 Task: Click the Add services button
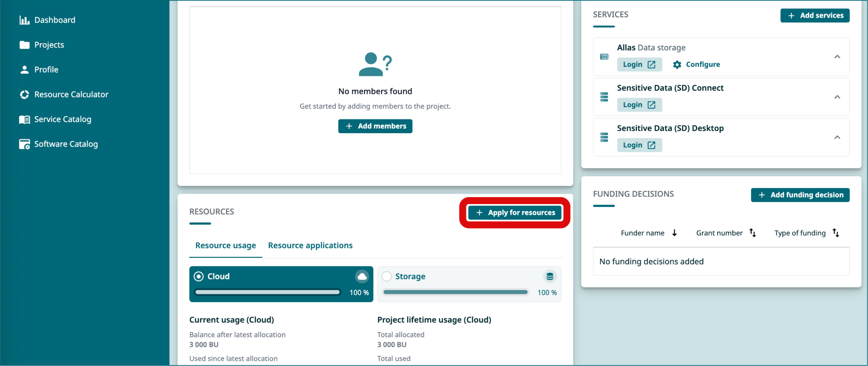815,15
